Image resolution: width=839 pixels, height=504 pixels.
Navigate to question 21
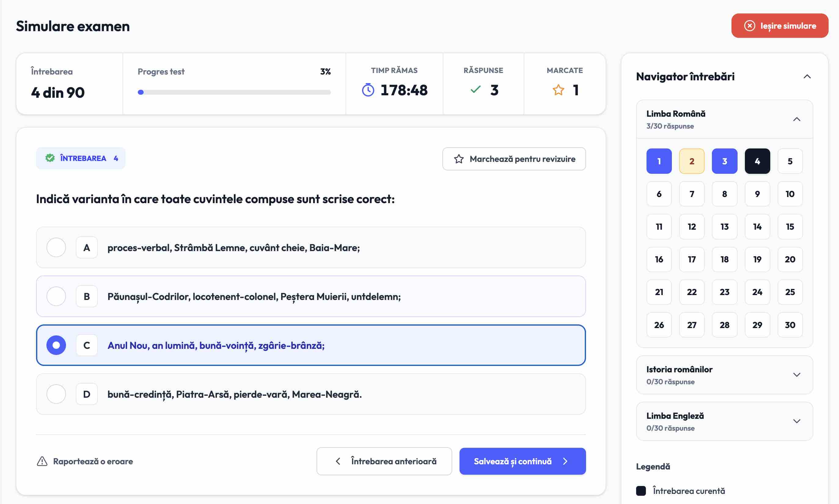pyautogui.click(x=659, y=292)
